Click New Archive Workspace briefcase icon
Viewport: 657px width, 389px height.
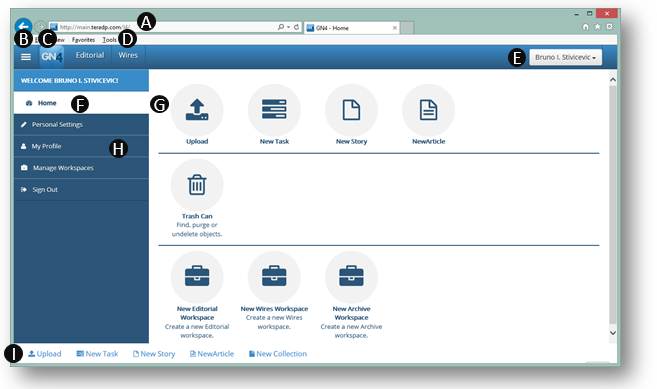coord(351,277)
